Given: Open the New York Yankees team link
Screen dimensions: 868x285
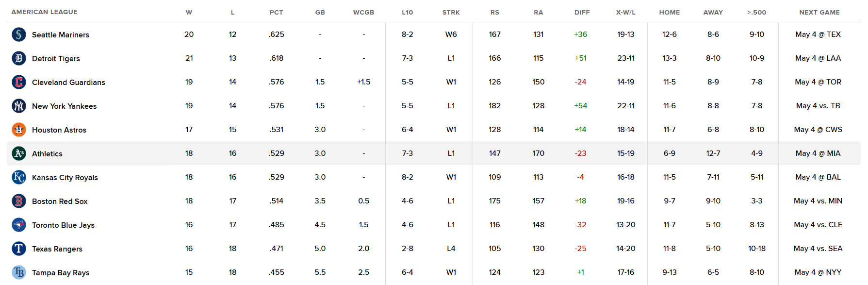Looking at the screenshot, I should point(64,106).
